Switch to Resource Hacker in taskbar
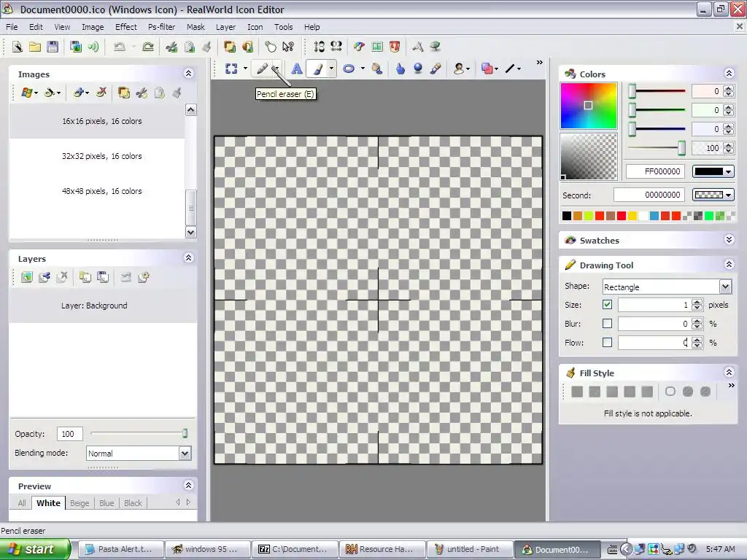The width and height of the screenshot is (747, 560). [x=382, y=549]
